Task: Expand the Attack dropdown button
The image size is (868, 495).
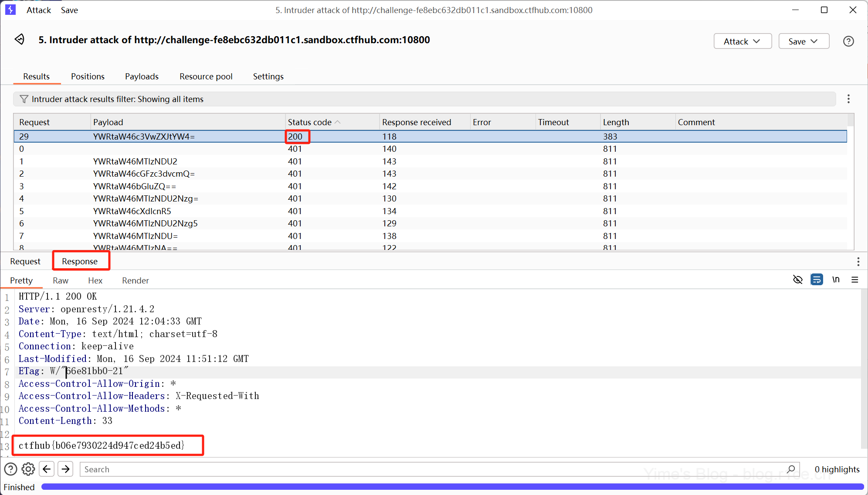Action: [x=743, y=41]
